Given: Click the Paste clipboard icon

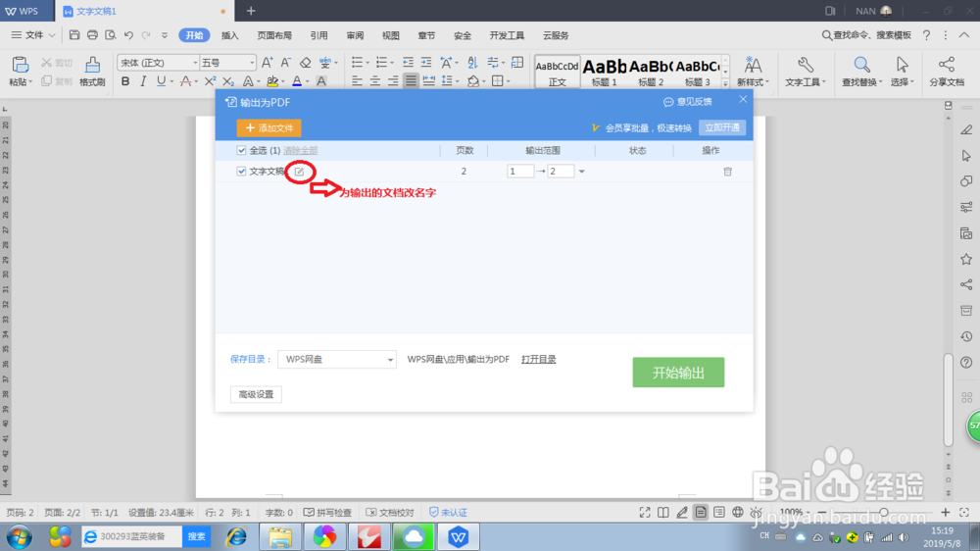Looking at the screenshot, I should (20, 65).
